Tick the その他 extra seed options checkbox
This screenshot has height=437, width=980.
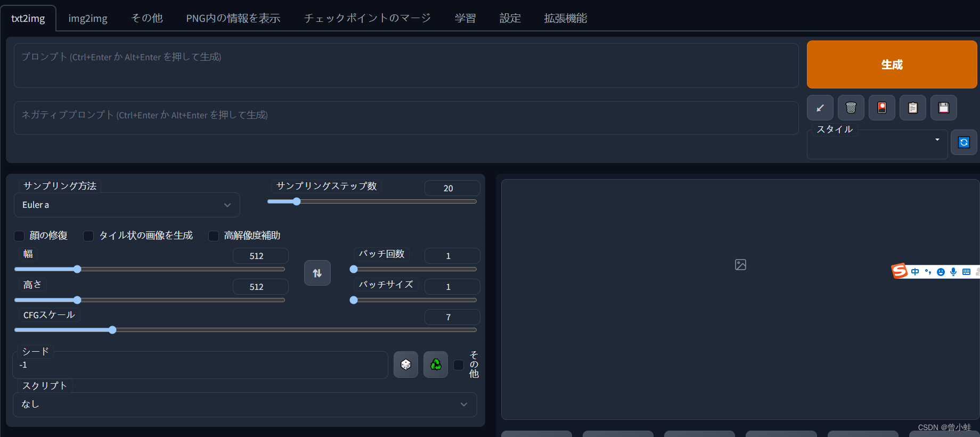459,365
